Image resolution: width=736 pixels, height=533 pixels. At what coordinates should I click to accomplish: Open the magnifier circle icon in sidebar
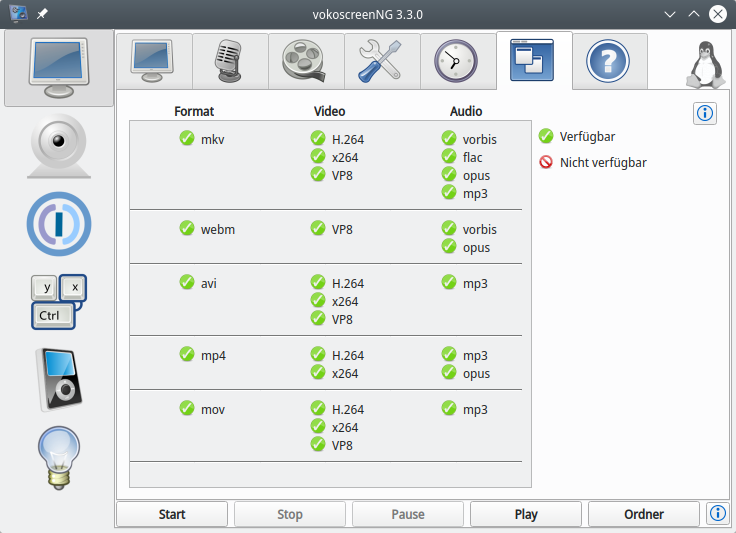pyautogui.click(x=59, y=224)
